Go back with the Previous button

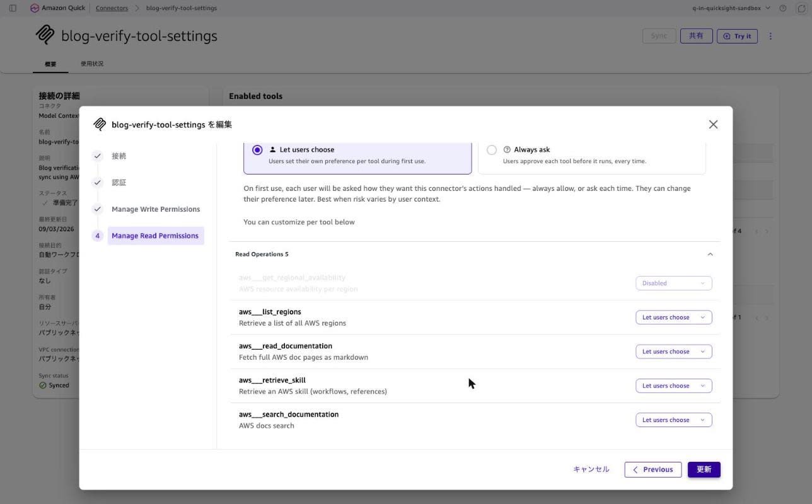653,469
